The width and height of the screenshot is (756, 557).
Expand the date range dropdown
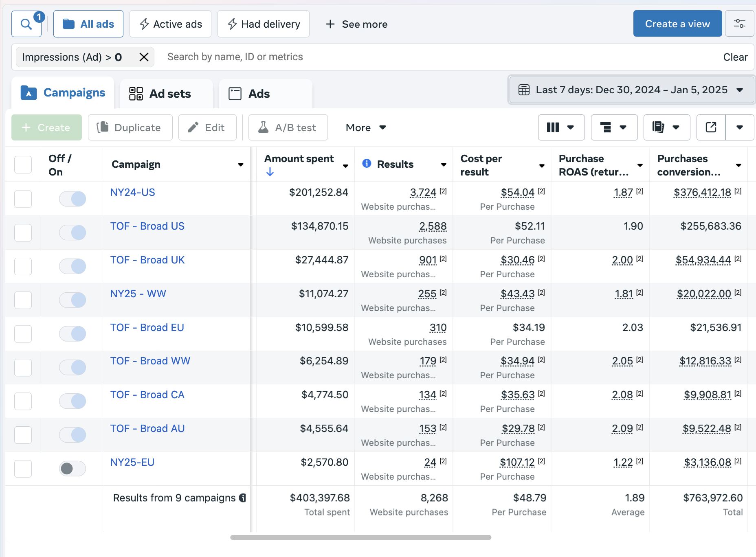point(631,90)
